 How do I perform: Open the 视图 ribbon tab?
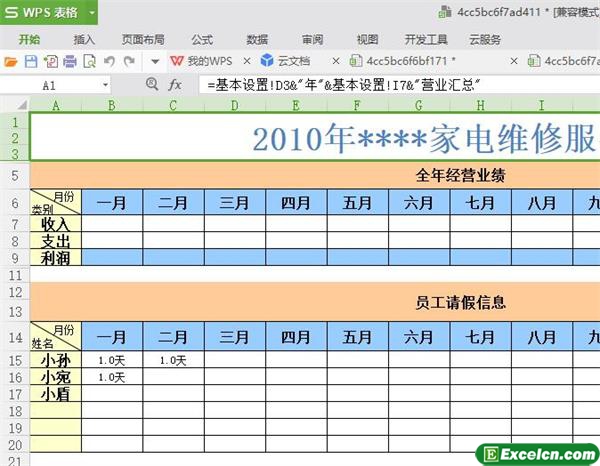coord(367,40)
